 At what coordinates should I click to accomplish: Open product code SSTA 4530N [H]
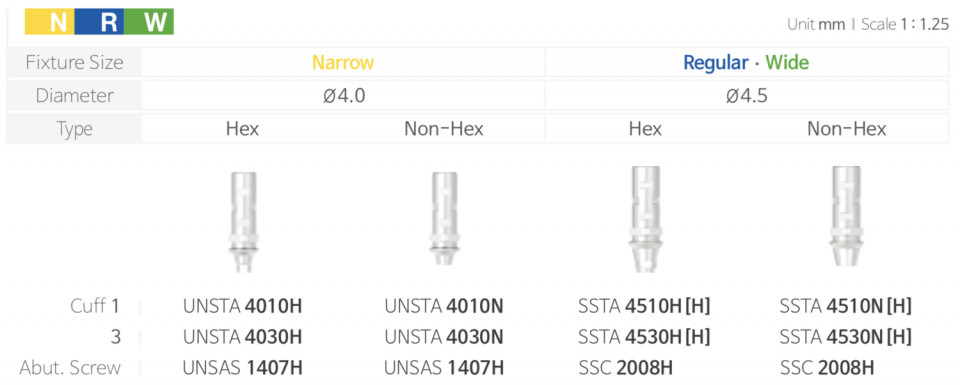[x=846, y=336]
